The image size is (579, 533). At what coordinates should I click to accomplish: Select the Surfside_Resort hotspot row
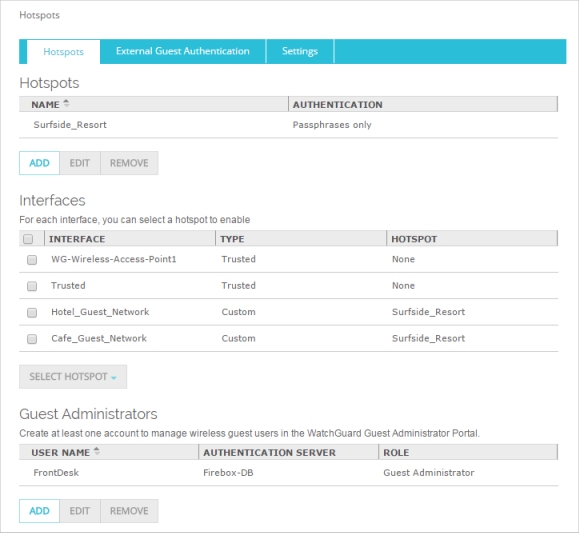pos(288,125)
